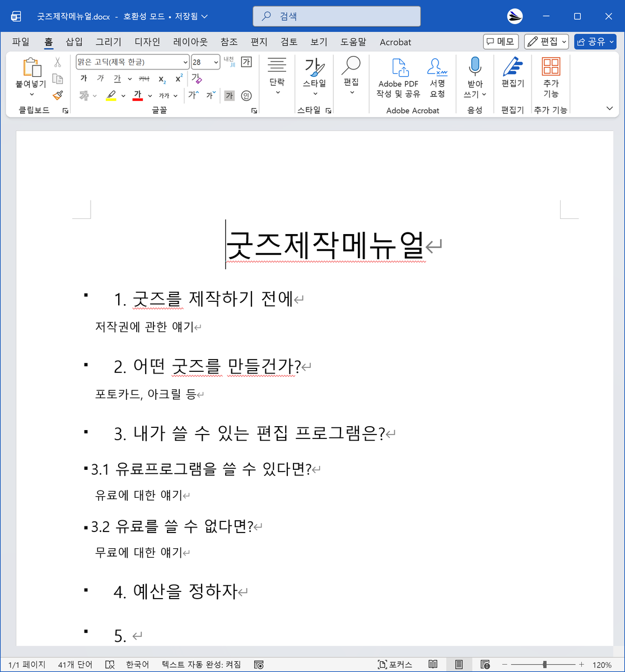This screenshot has width=625, height=672.
Task: Click the Adobe request signature icon
Action: coord(437,78)
